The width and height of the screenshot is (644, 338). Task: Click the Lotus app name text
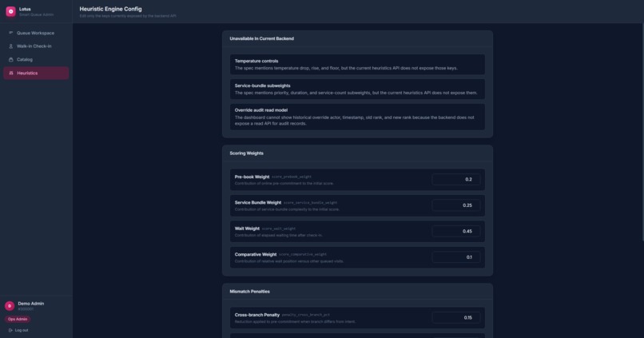(x=25, y=9)
